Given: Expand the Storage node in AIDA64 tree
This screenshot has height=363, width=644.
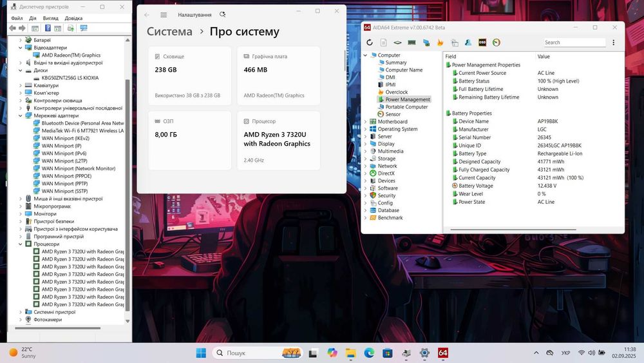Looking at the screenshot, I should click(365, 159).
